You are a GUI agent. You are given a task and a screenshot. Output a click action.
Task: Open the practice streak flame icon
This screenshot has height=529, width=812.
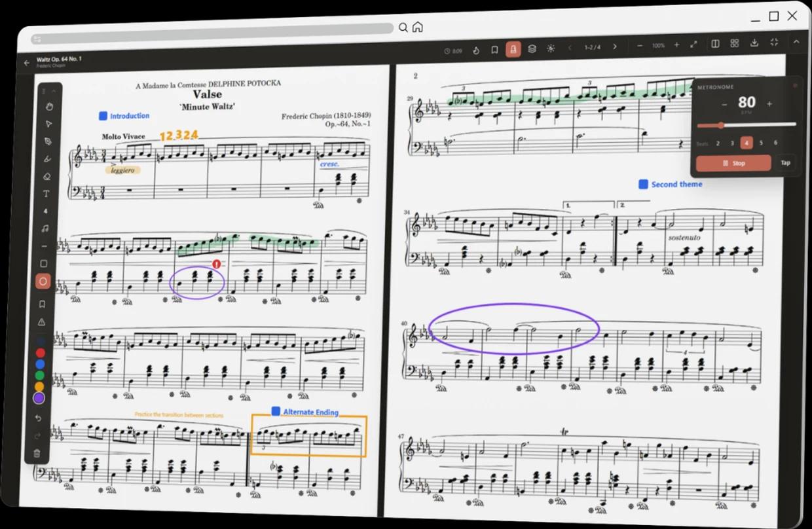click(x=476, y=50)
